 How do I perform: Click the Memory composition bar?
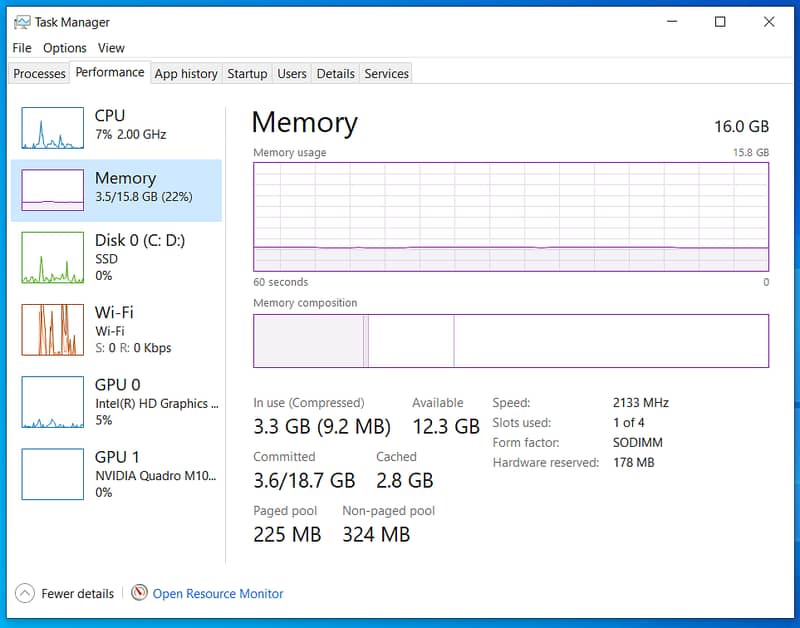510,341
